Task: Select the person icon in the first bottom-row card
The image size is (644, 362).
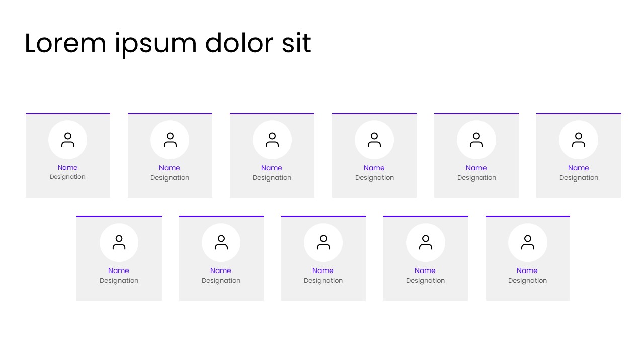Action: click(119, 242)
